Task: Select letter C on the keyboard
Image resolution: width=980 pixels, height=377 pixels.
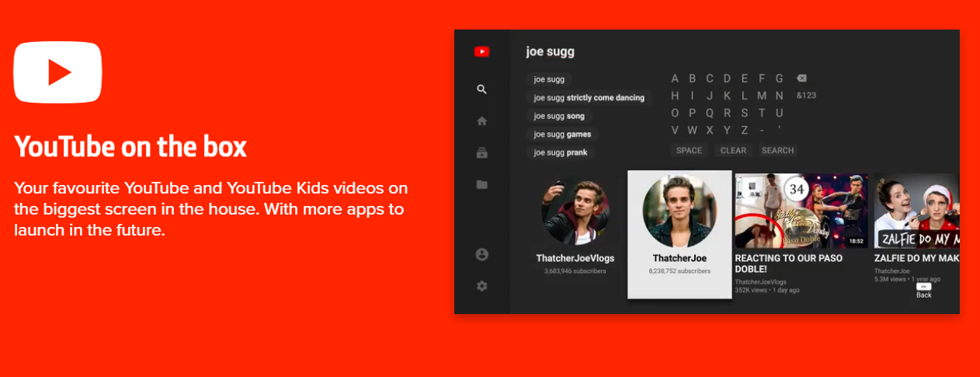Action: click(710, 79)
